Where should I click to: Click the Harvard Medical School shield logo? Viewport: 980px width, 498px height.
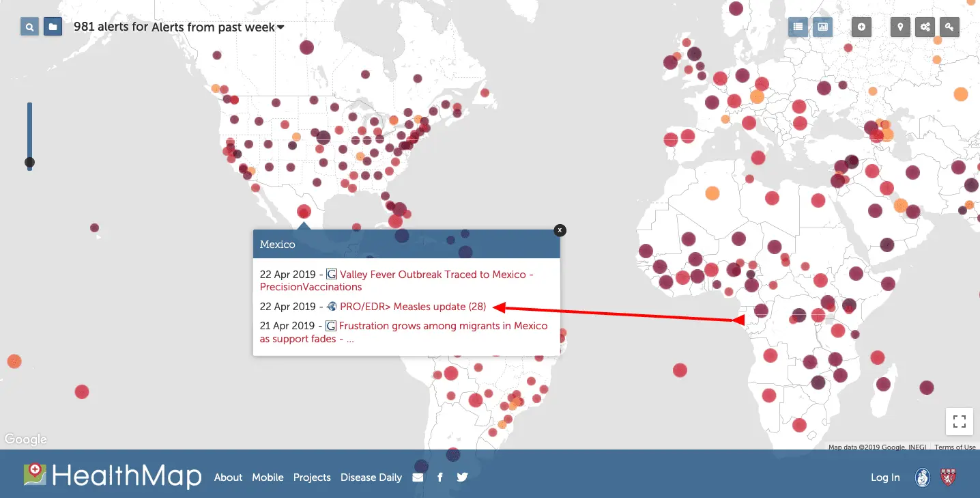(949, 477)
